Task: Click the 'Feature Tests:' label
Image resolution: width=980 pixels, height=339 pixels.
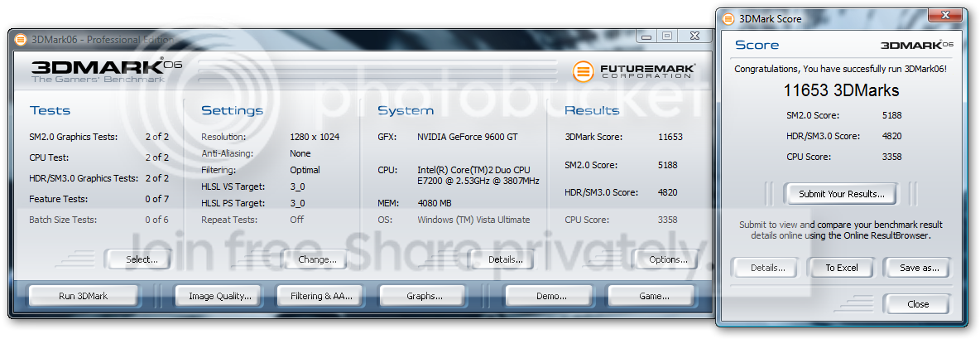Action: tap(58, 199)
